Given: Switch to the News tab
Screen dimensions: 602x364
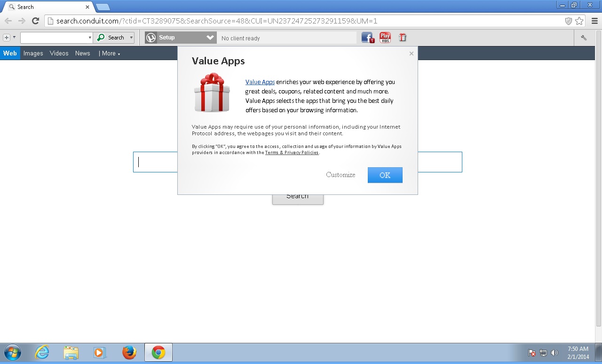Looking at the screenshot, I should 83,54.
